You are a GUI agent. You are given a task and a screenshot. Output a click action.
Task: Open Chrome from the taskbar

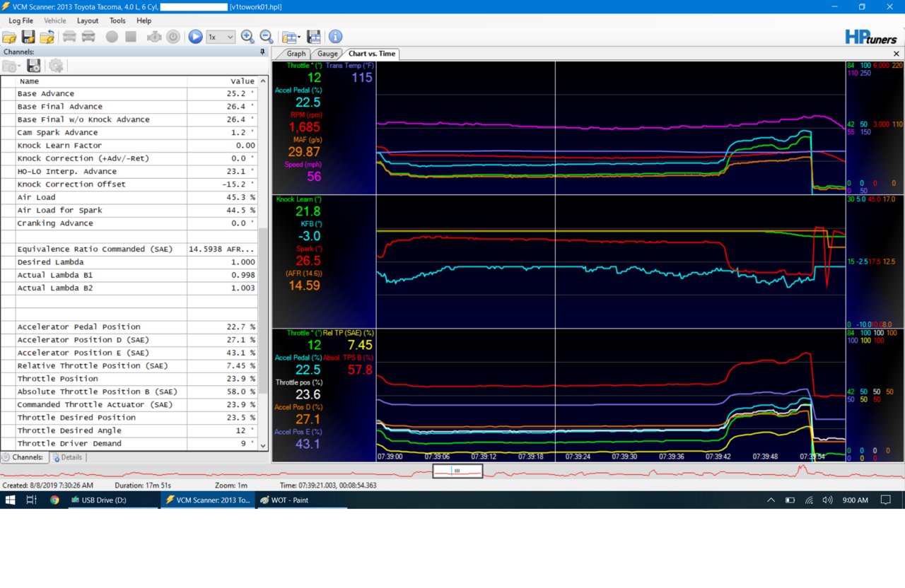(x=54, y=500)
